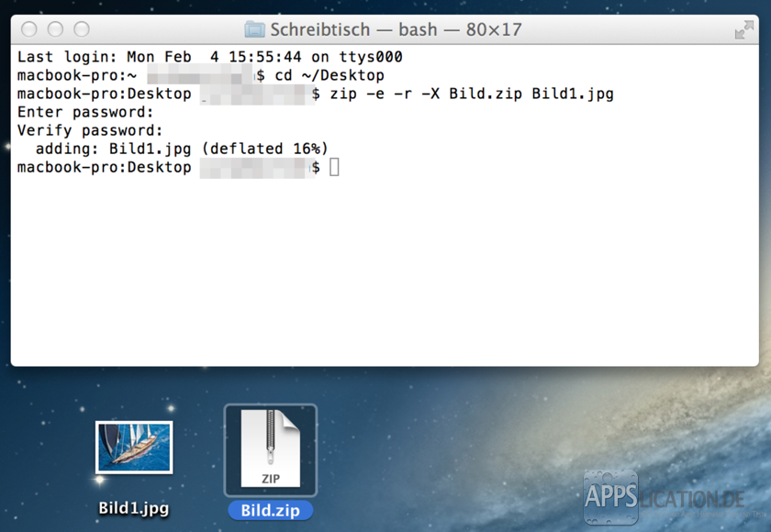Close the Terminal window
Screen dimensions: 771x532
tap(29, 29)
